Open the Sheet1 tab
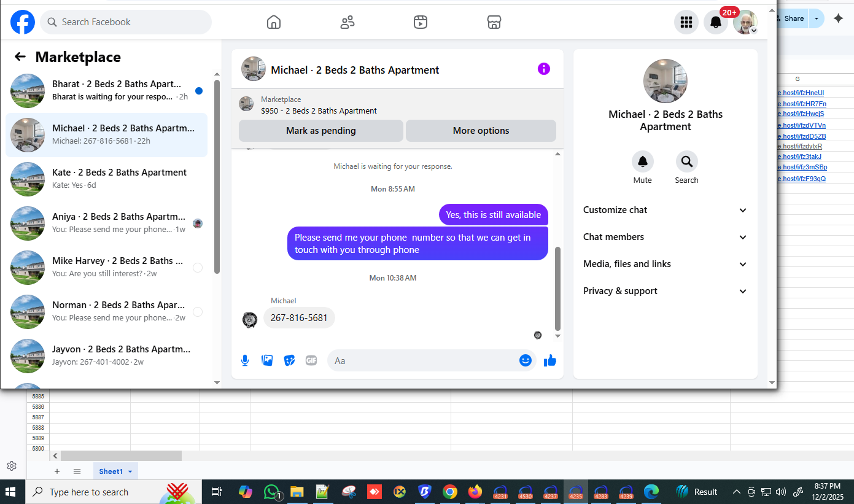The height and width of the screenshot is (504, 854). pos(115,471)
